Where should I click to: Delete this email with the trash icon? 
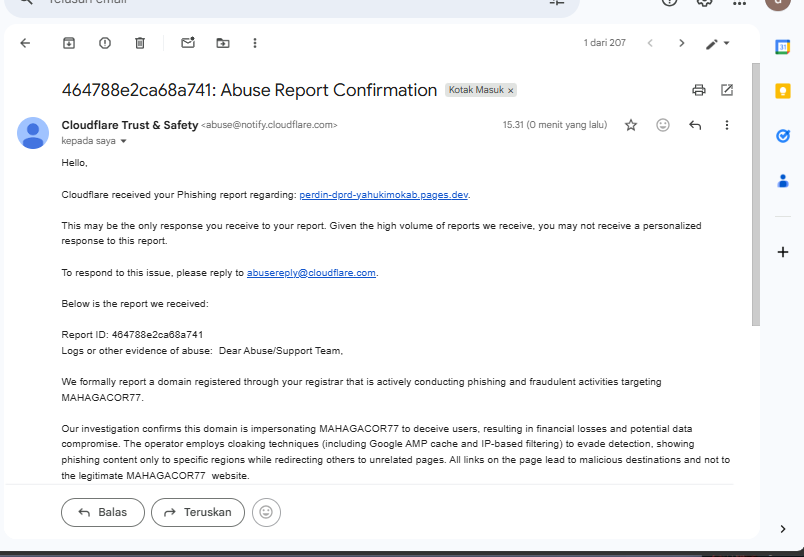pyautogui.click(x=140, y=43)
